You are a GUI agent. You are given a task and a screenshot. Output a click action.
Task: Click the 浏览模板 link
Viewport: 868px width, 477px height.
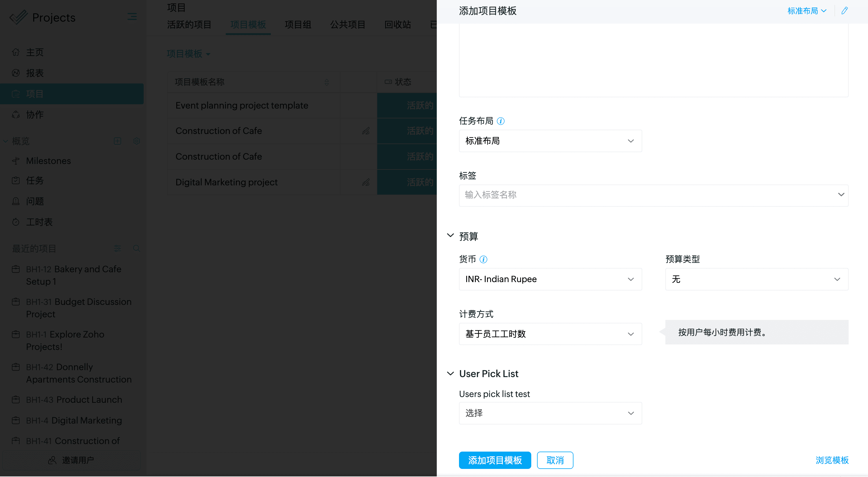[x=832, y=461]
